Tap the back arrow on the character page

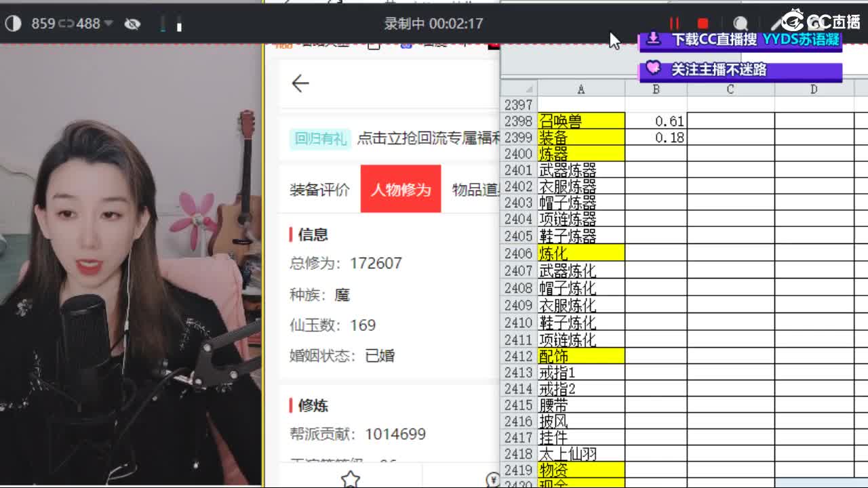pos(300,83)
